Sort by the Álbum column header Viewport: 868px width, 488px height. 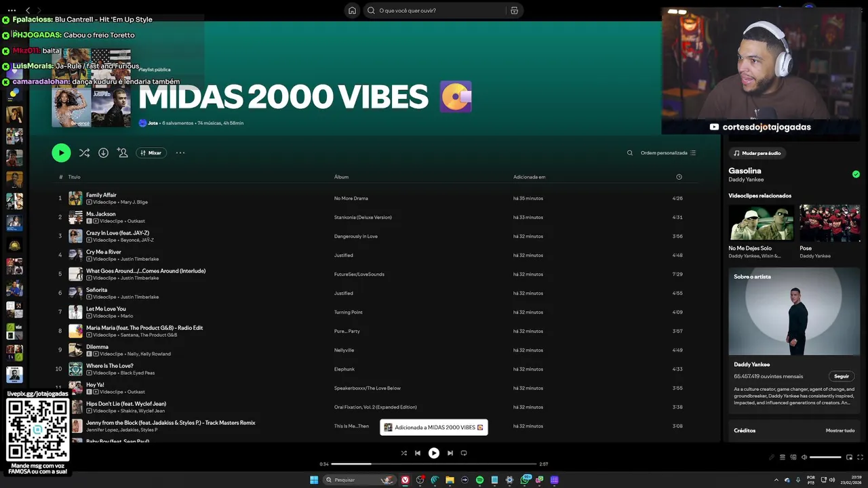coord(341,177)
